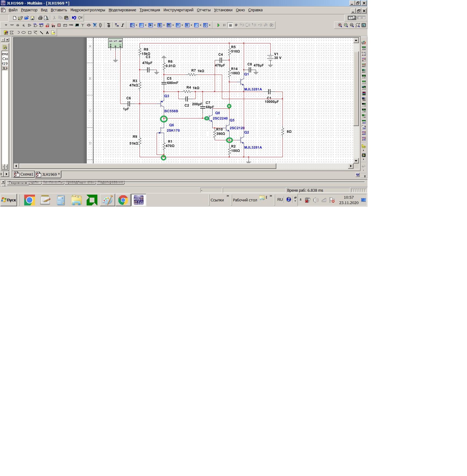This screenshot has width=467, height=476.
Task: Place a basic resistor component
Action: (x=12, y=25)
